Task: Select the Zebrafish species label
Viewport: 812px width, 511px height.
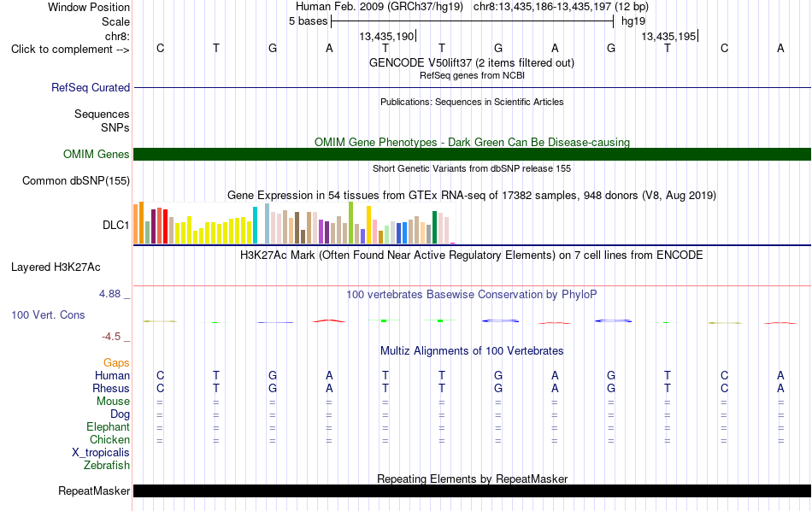Action: (x=107, y=465)
